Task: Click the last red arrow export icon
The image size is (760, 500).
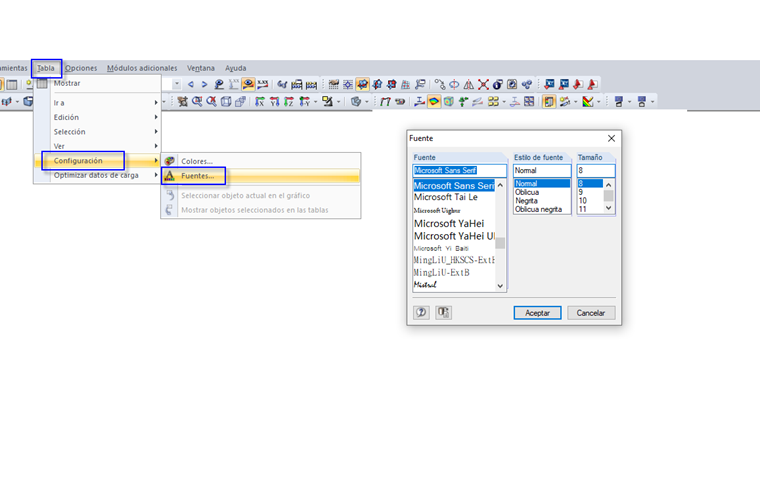Action: pos(592,85)
